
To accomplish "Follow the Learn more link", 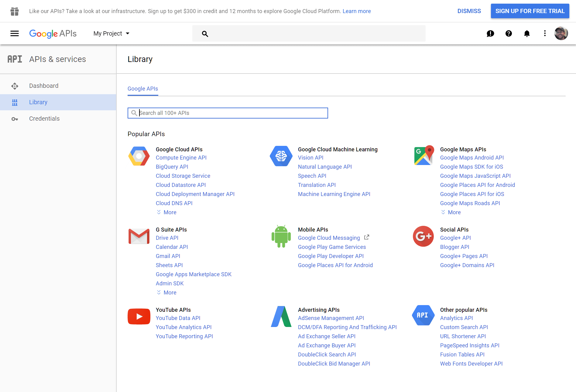I will coord(357,11).
